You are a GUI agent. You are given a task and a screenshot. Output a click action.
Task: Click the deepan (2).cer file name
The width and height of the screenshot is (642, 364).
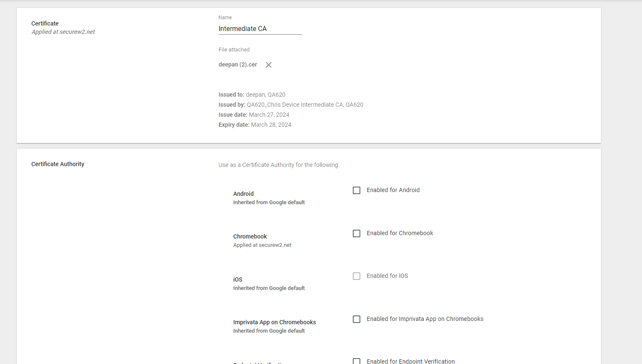[238, 64]
